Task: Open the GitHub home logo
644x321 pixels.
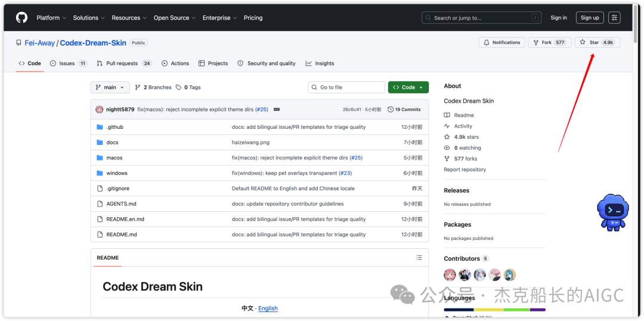Action: 21,18
